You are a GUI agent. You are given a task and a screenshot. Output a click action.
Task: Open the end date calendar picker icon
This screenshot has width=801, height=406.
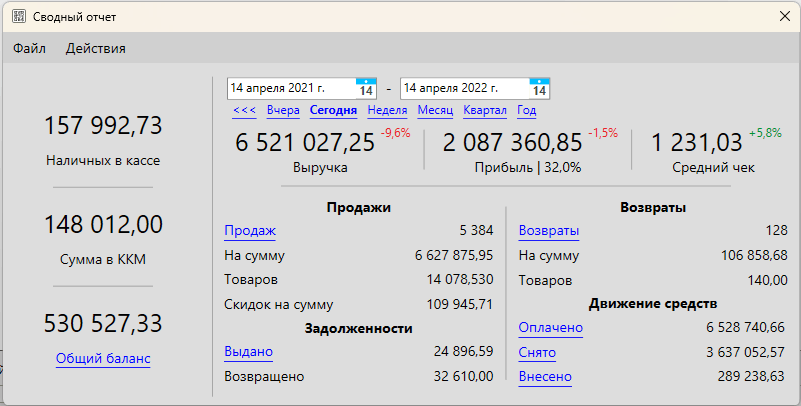(539, 89)
